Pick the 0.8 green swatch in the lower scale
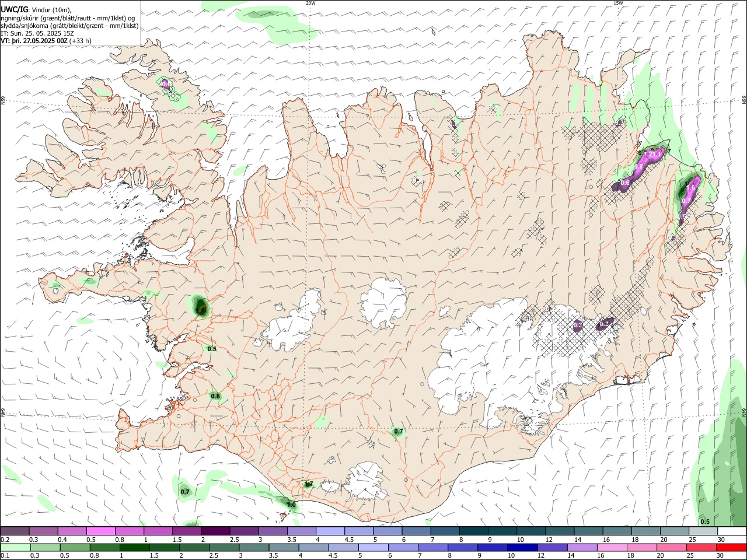The image size is (747, 560). point(104,547)
